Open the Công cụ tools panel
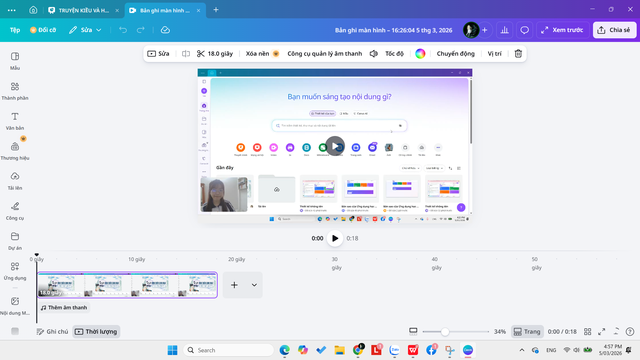640x360 pixels. (x=15, y=211)
